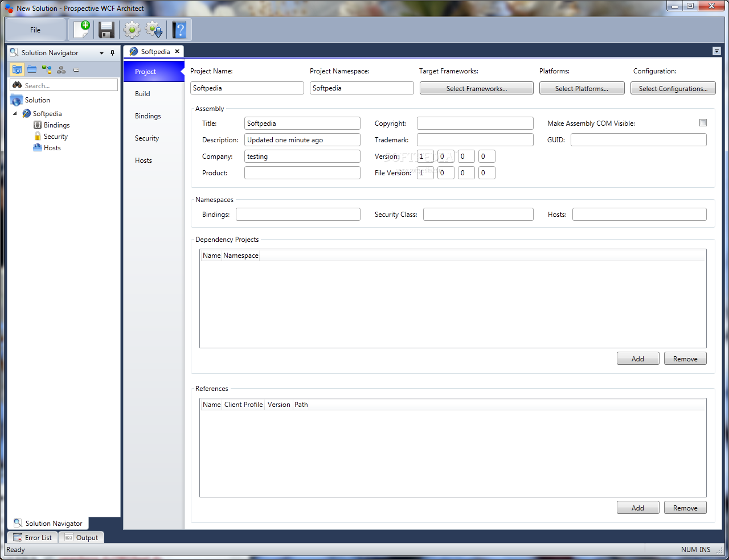Focus the Namespaces Bindings field

click(x=298, y=215)
